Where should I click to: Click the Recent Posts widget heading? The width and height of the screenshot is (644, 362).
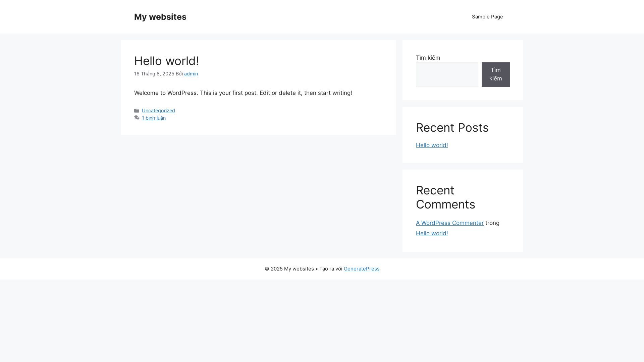(452, 128)
